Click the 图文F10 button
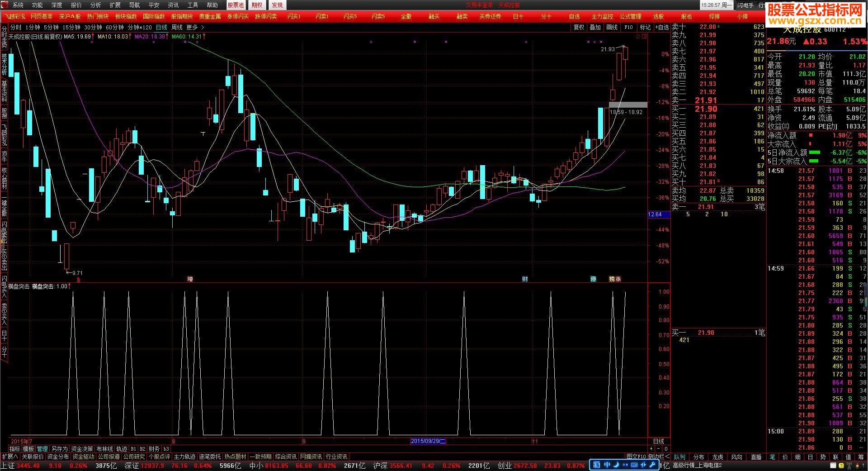 636,457
